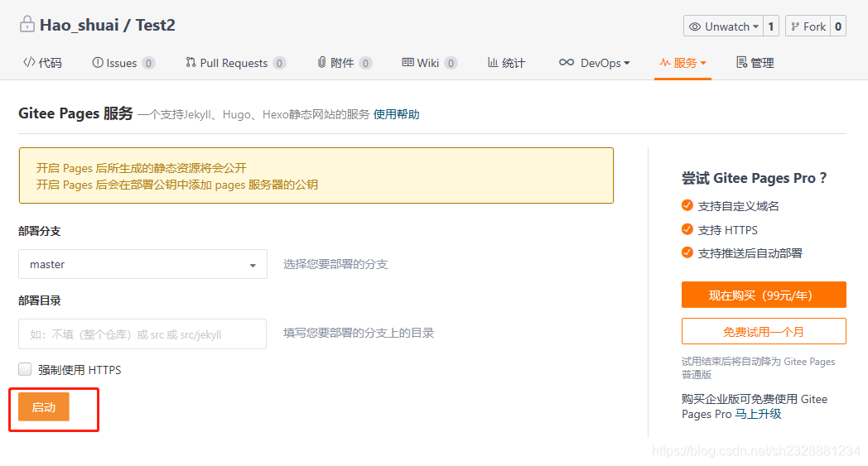Click the code brackets icon in 代码 tab
Screen dimensions: 868x466
(x=29, y=62)
